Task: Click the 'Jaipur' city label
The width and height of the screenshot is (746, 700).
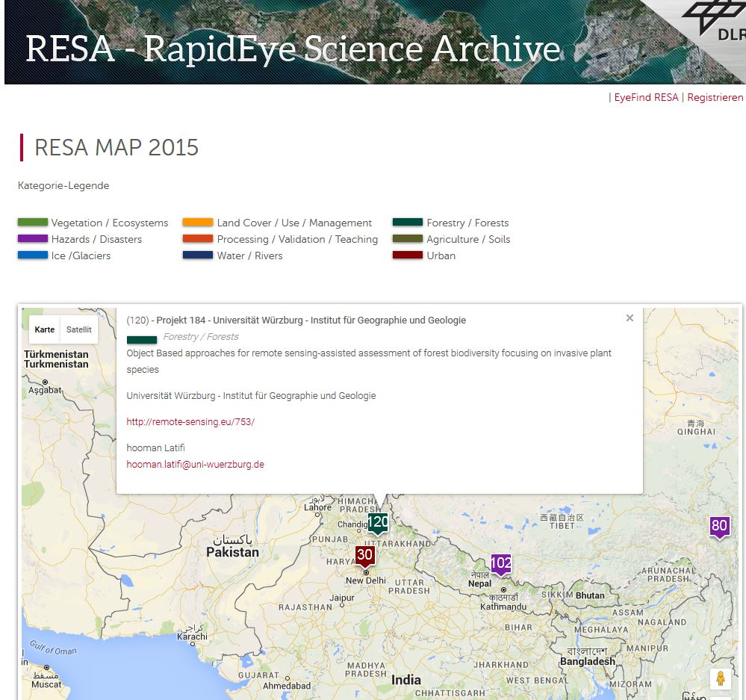Action: pyautogui.click(x=342, y=598)
